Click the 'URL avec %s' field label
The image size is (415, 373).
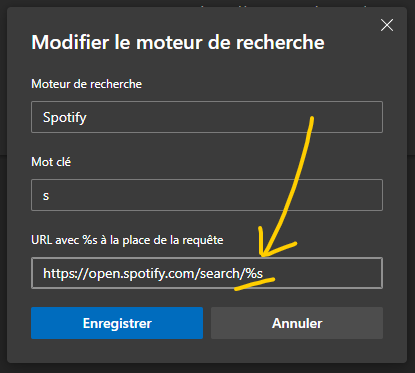(127, 240)
